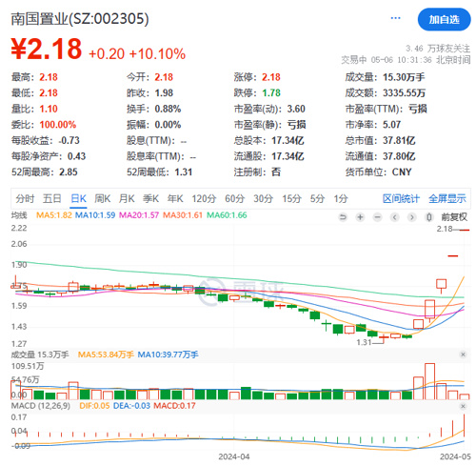Select the 60分 chart interval tab

(x=234, y=199)
